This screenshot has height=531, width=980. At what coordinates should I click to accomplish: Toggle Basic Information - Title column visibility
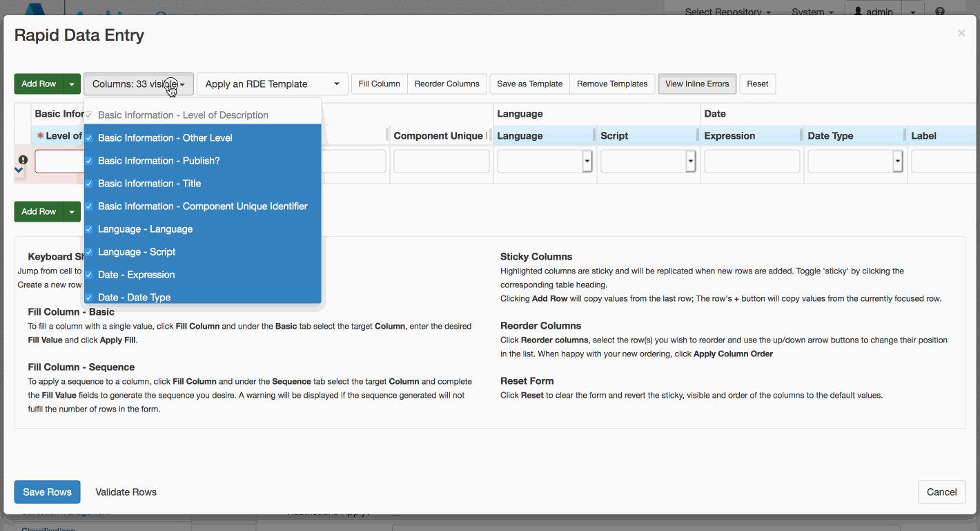[x=202, y=183]
